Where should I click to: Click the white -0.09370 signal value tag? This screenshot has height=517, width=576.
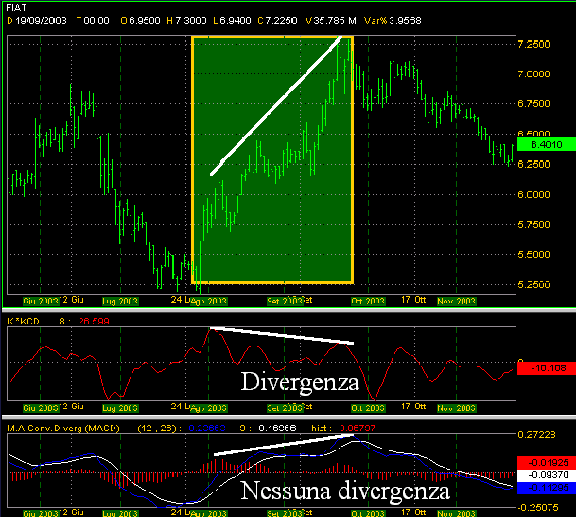coord(546,475)
